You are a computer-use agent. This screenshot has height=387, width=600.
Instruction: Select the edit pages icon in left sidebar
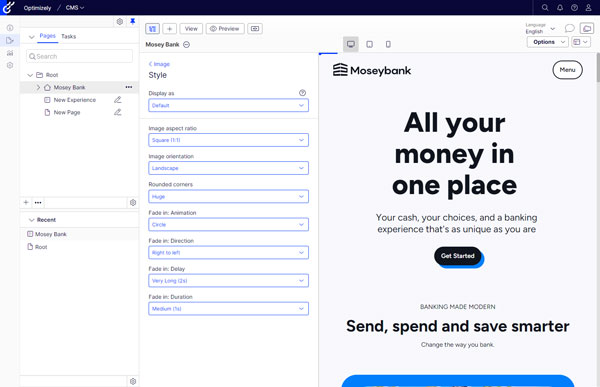[10, 40]
